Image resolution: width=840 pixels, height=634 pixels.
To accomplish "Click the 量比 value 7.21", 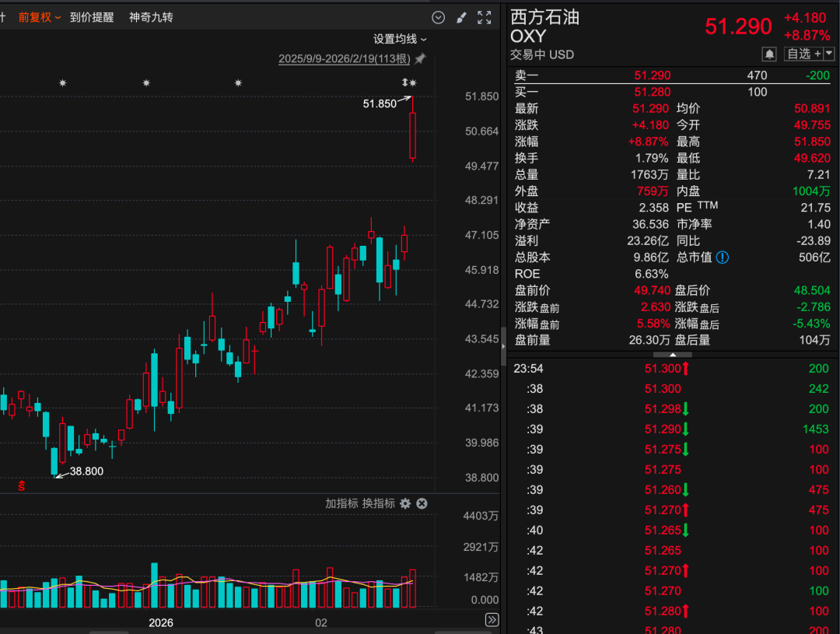I will [818, 175].
